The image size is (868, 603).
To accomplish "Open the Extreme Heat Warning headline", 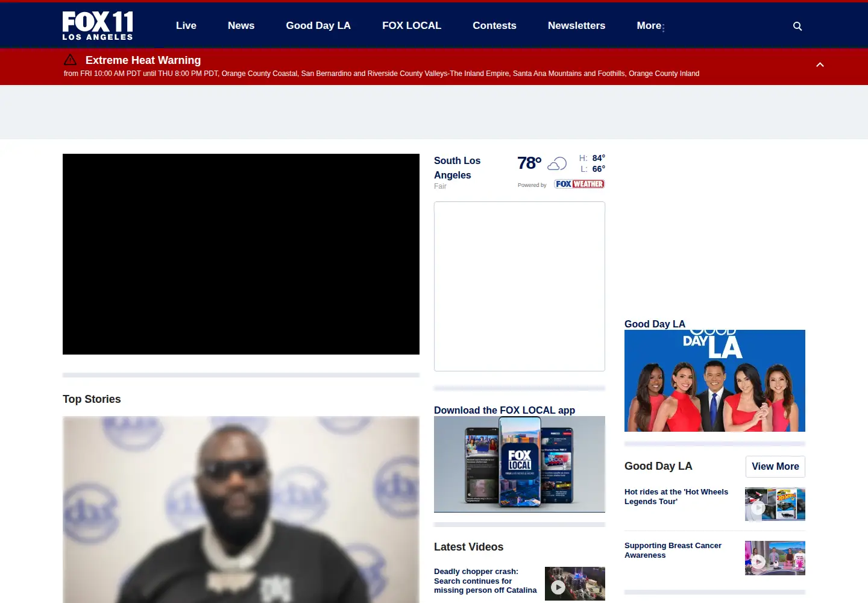I will 143,60.
